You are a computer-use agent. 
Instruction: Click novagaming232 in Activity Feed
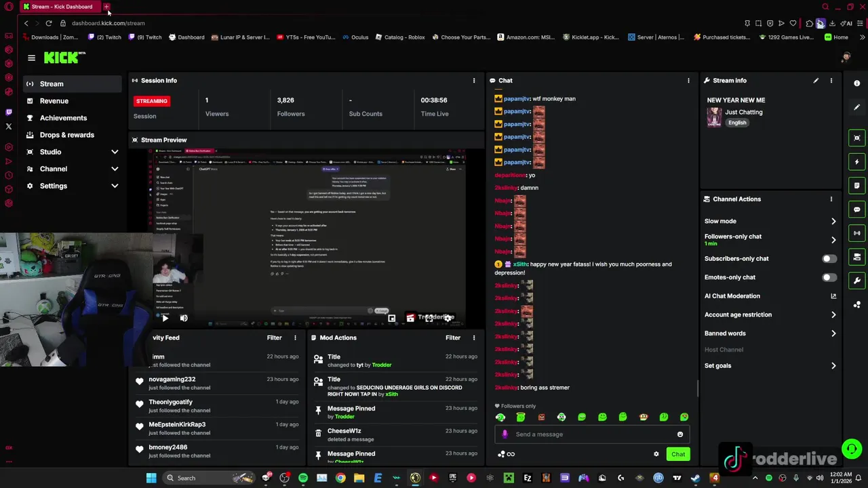[172, 380]
